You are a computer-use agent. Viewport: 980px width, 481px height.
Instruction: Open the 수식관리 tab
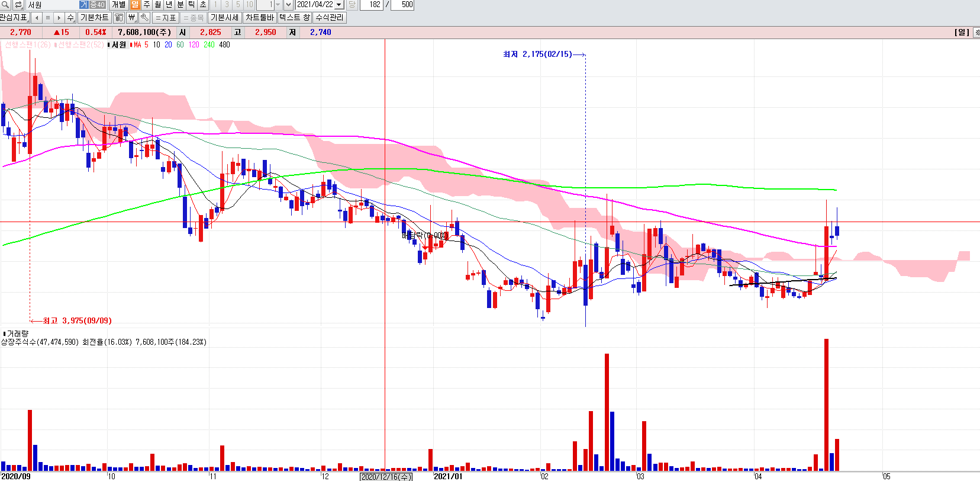click(330, 18)
